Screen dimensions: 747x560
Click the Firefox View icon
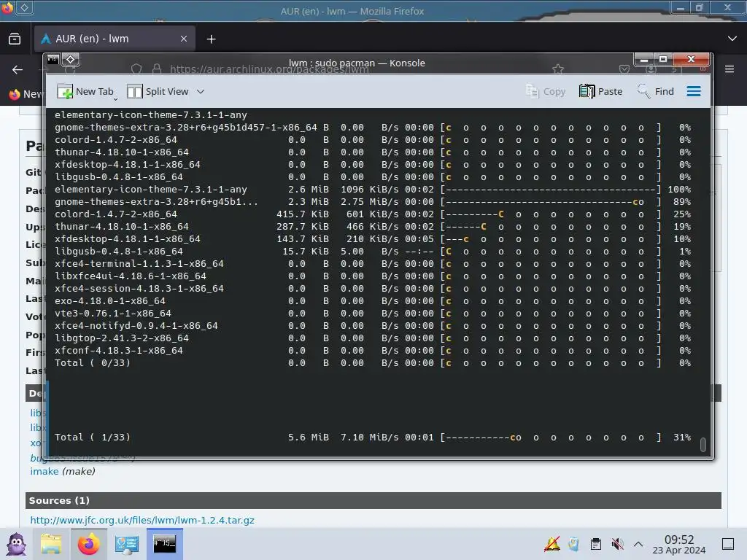[x=15, y=39]
